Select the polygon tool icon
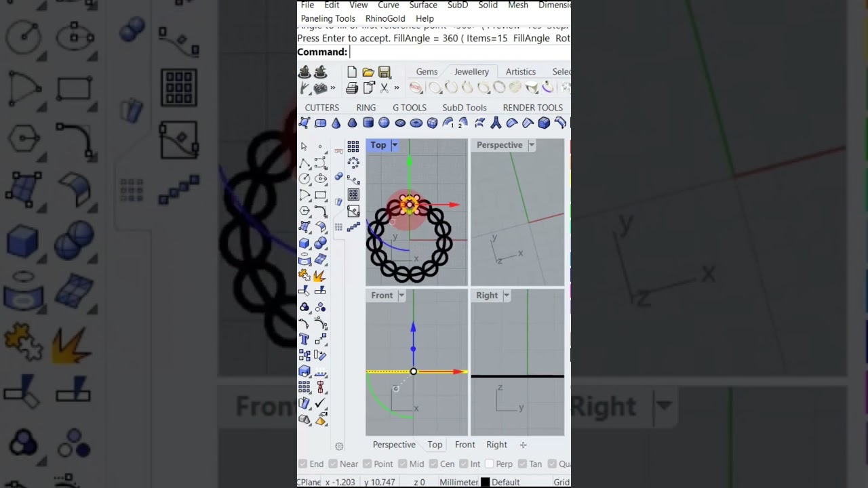The height and width of the screenshot is (488, 868). tap(304, 211)
